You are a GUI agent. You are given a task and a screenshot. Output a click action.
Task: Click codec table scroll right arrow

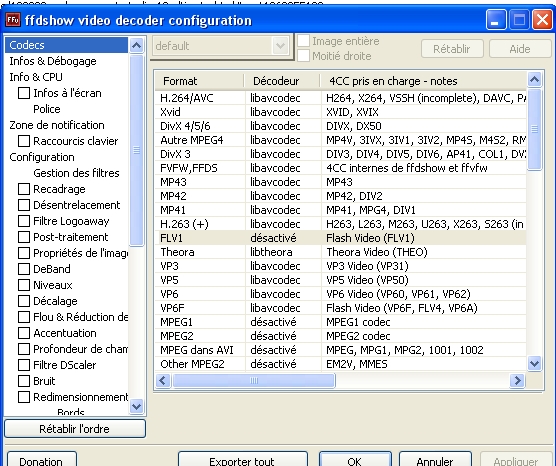pyautogui.click(x=517, y=381)
